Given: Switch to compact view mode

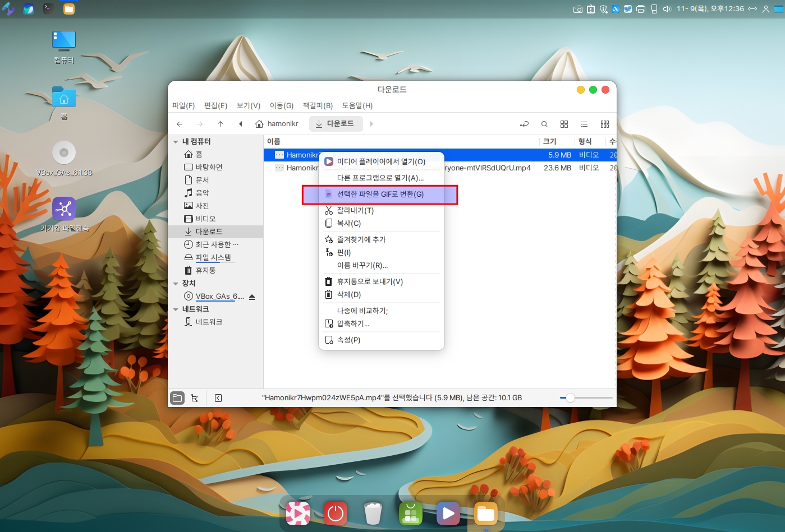Looking at the screenshot, I should point(604,124).
